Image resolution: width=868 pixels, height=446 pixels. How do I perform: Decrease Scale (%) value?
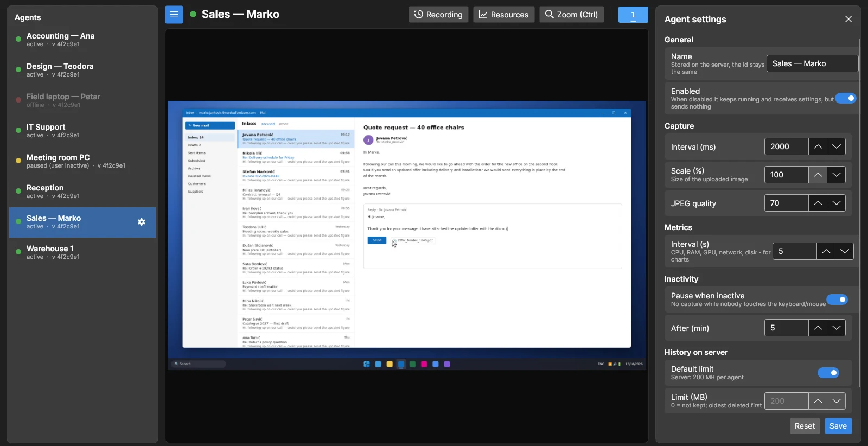[x=836, y=175]
